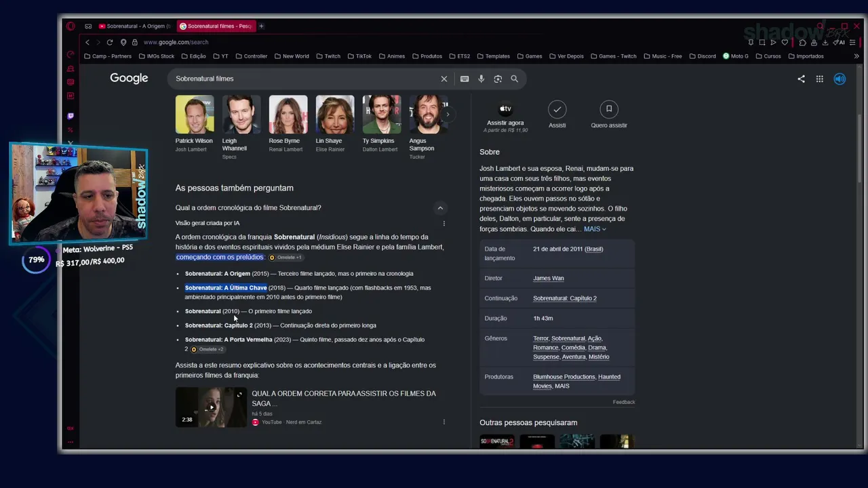Open the downloads toolbar icon
This screenshot has height=488, width=868.
(825, 42)
